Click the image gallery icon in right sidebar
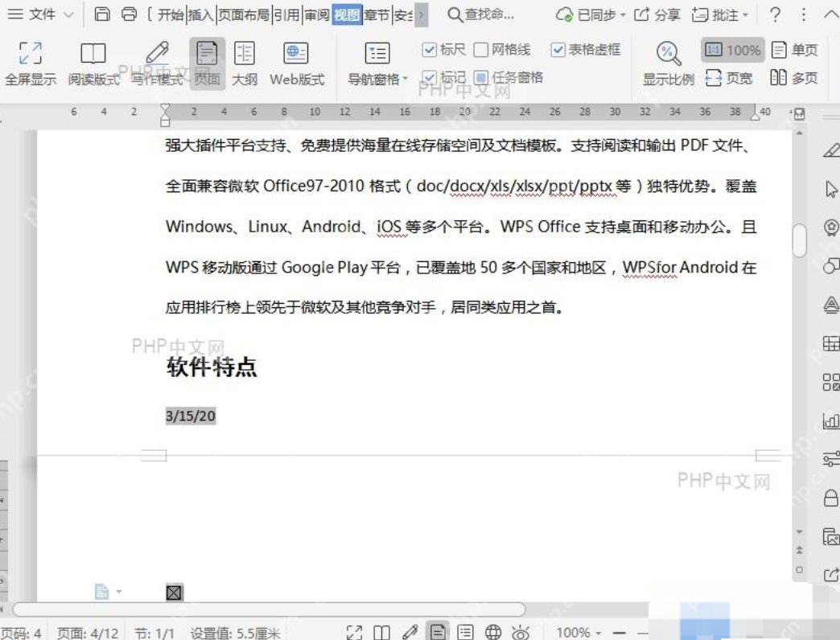Screen dimensions: 840x640 pyautogui.click(x=831, y=535)
